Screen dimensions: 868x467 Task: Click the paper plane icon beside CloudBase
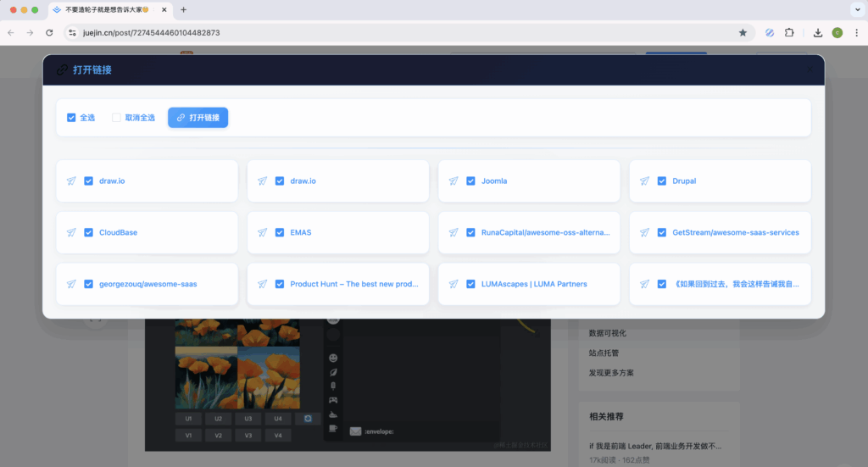click(72, 232)
